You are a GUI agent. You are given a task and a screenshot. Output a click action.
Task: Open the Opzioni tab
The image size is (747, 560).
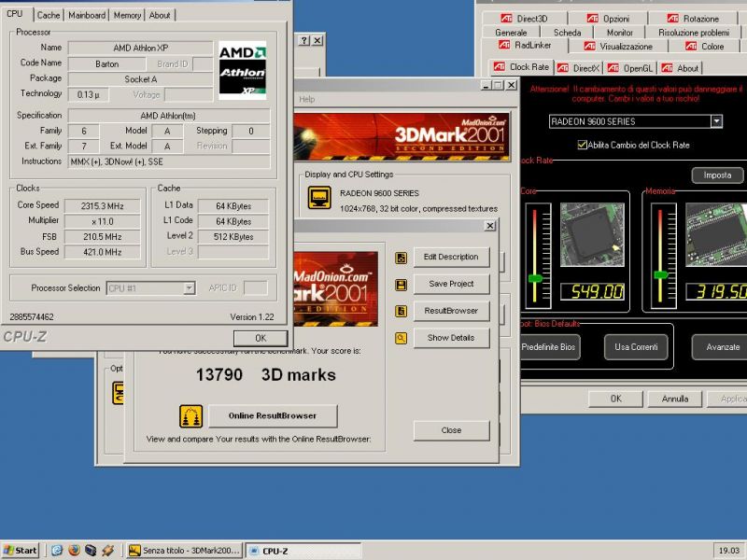click(x=608, y=19)
